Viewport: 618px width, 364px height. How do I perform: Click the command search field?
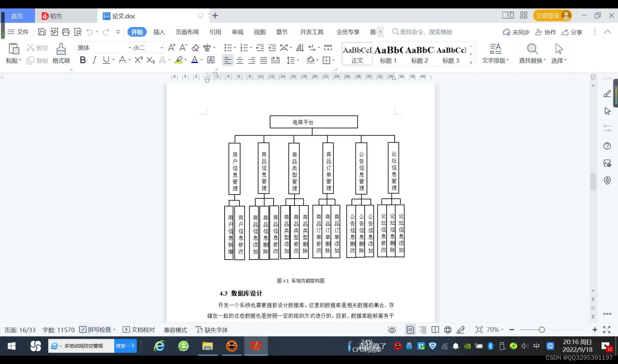pyautogui.click(x=422, y=32)
